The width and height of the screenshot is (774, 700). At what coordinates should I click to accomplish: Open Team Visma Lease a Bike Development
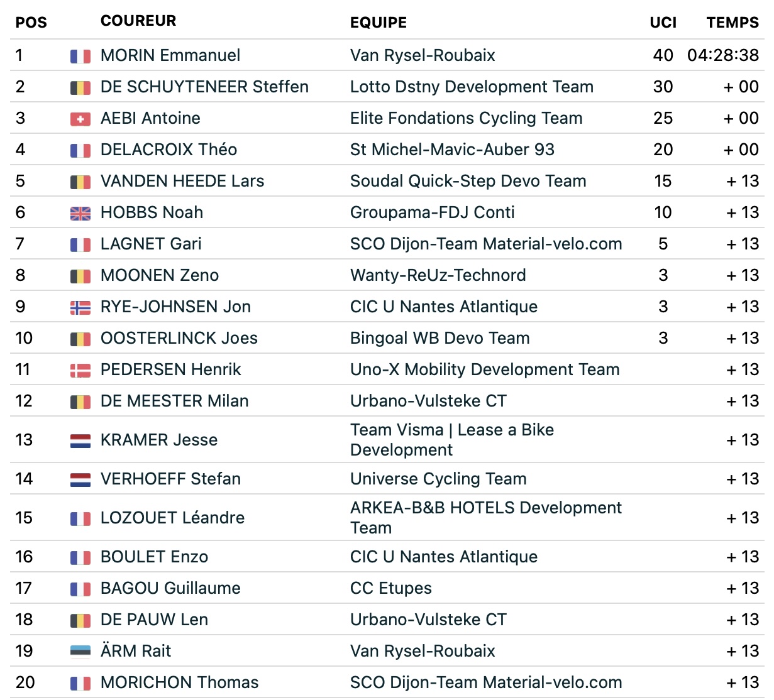pos(452,440)
